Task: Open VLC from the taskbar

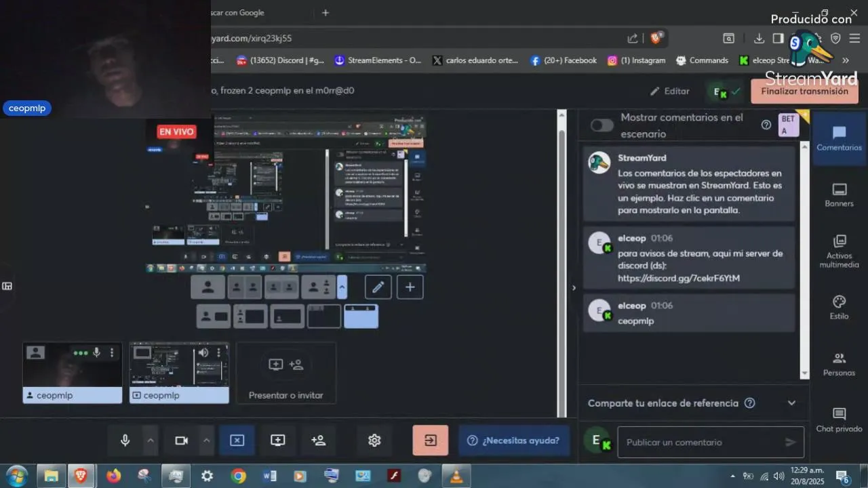Action: click(456, 476)
